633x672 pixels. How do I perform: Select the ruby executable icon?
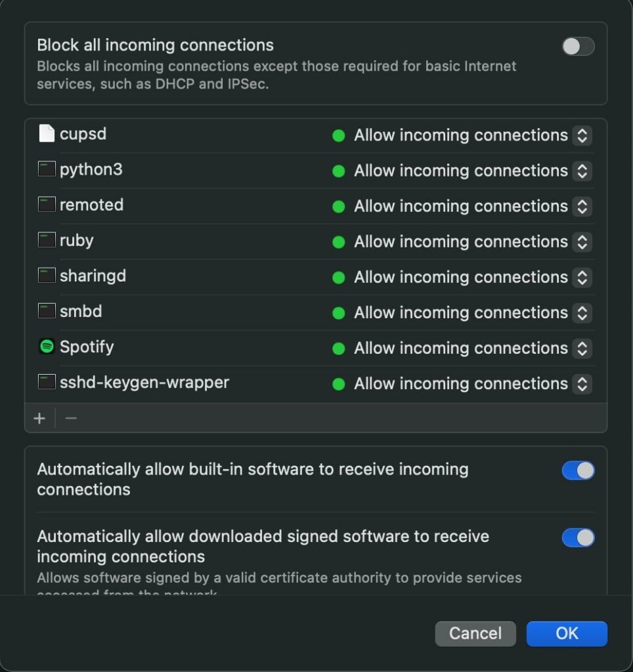46,240
